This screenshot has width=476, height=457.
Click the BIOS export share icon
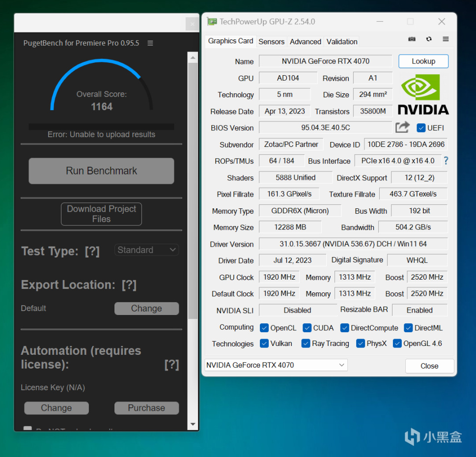tap(402, 127)
